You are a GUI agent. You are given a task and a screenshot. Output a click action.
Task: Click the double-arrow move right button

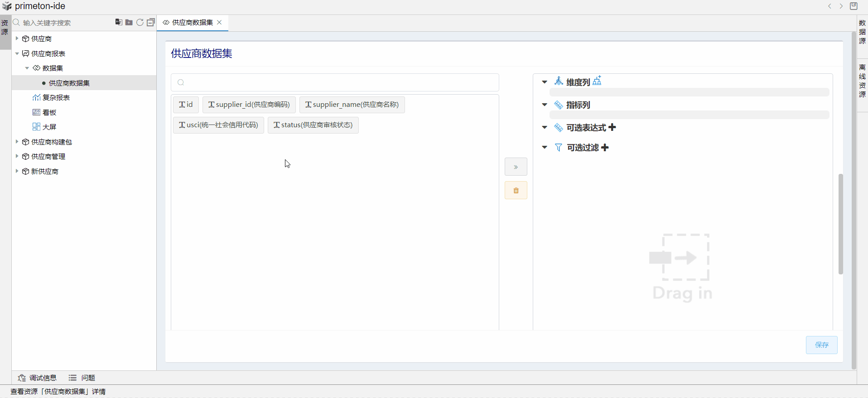point(516,167)
